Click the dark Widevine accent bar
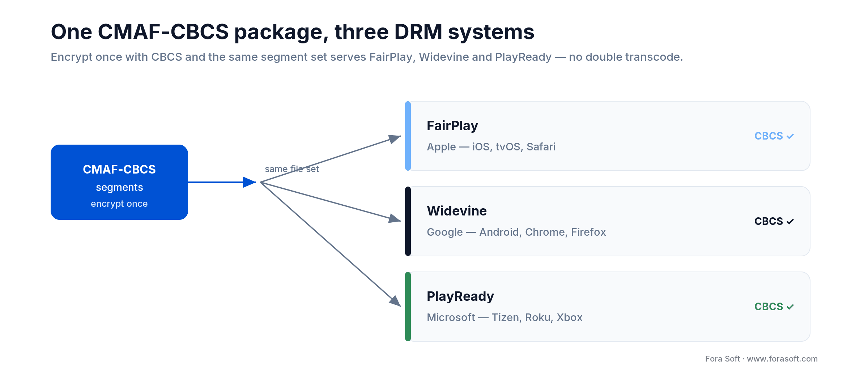The width and height of the screenshot is (868, 376). click(x=408, y=221)
